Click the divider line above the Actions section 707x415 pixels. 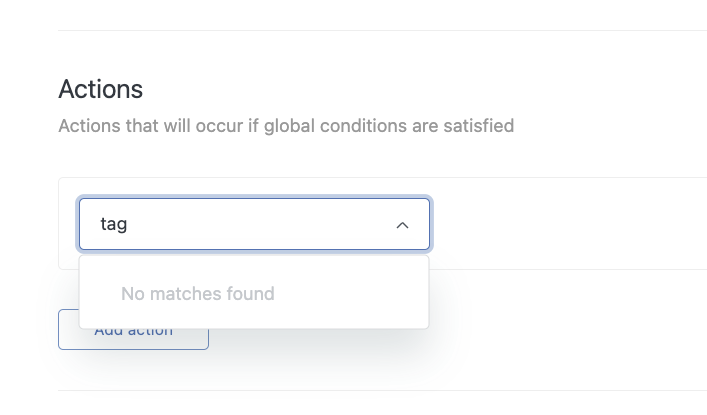point(380,31)
